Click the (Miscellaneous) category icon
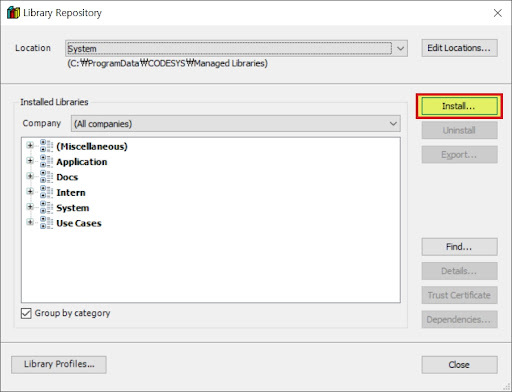 point(46,146)
